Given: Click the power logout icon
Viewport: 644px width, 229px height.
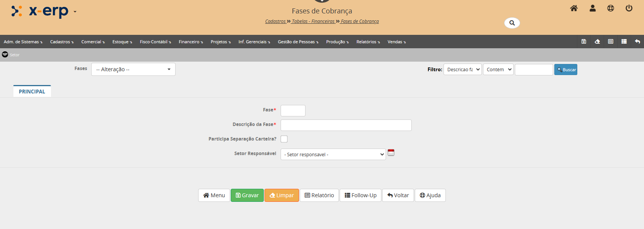Looking at the screenshot, I should [629, 8].
